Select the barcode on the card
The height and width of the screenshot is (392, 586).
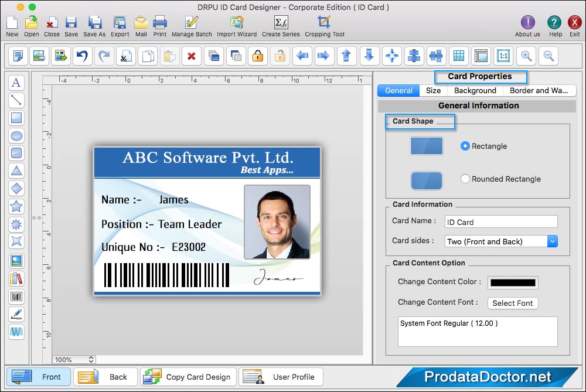[x=166, y=275]
